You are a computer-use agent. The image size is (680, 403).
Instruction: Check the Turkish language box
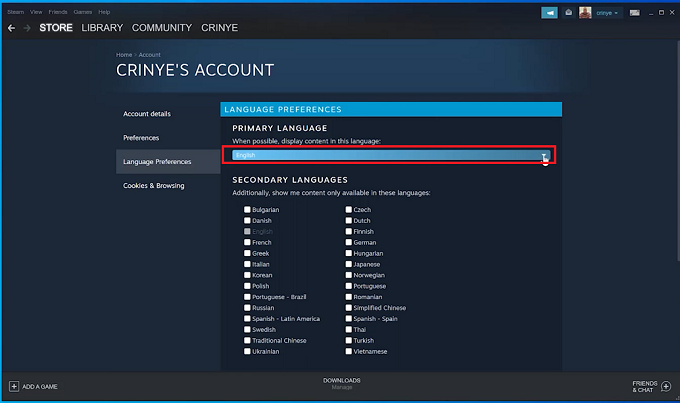click(349, 340)
